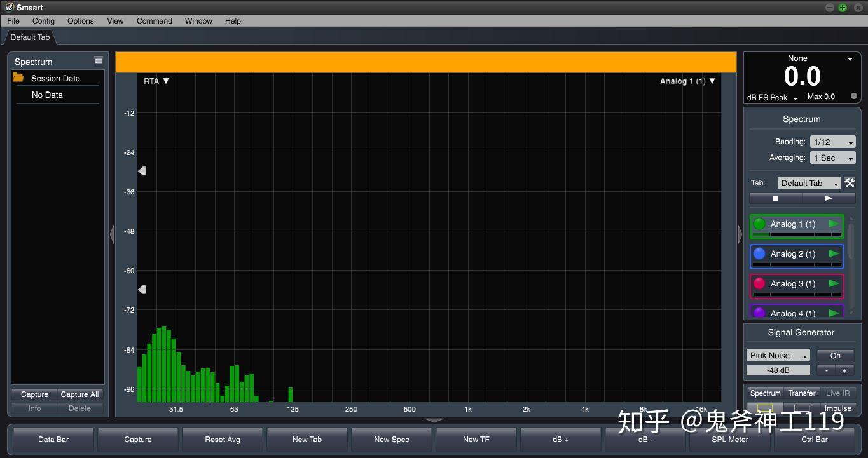Open the RTA graph type dropdown
868x458 pixels.
point(156,81)
